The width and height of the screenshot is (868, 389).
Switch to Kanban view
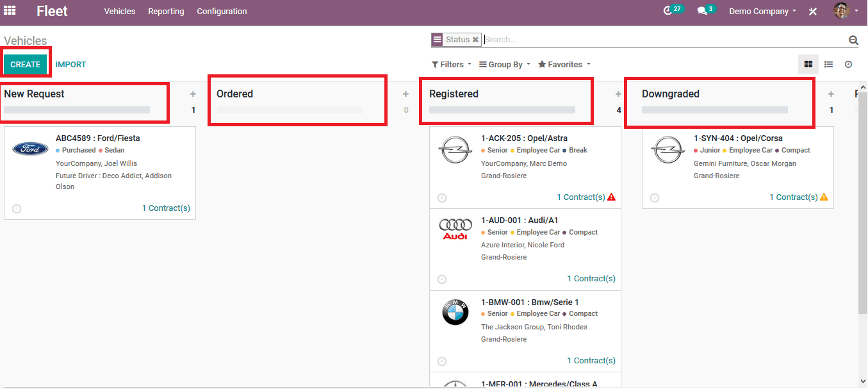click(808, 64)
